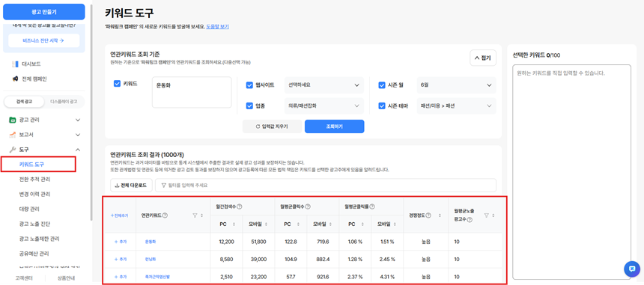Add the 런닝화 keyword row
The image size is (644, 285).
[x=121, y=259]
